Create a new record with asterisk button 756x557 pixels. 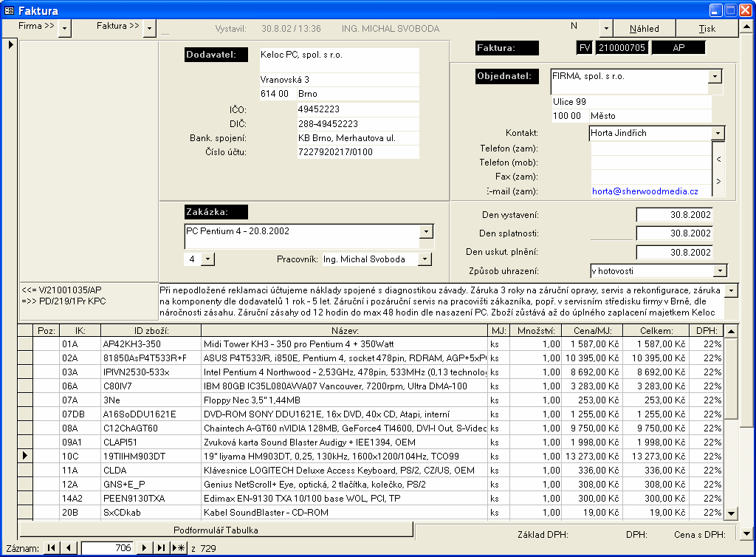pyautogui.click(x=178, y=547)
